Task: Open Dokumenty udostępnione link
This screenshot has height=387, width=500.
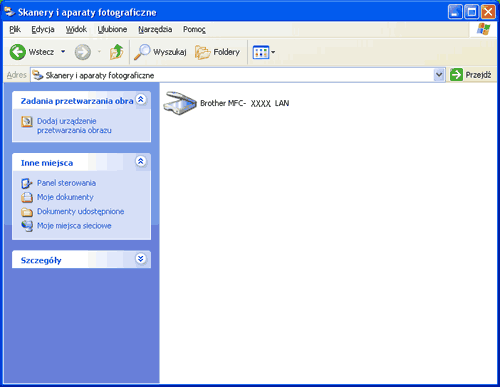Action: click(80, 212)
